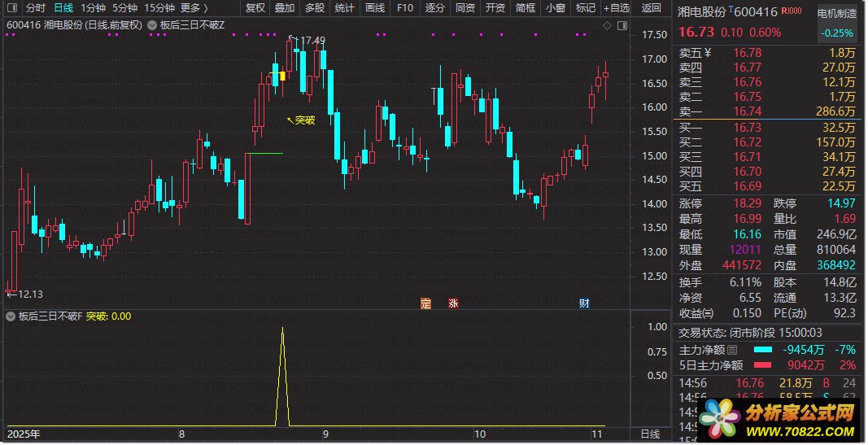Click 总量 value 810064
Image resolution: width=868 pixels, height=445 pixels.
836,250
